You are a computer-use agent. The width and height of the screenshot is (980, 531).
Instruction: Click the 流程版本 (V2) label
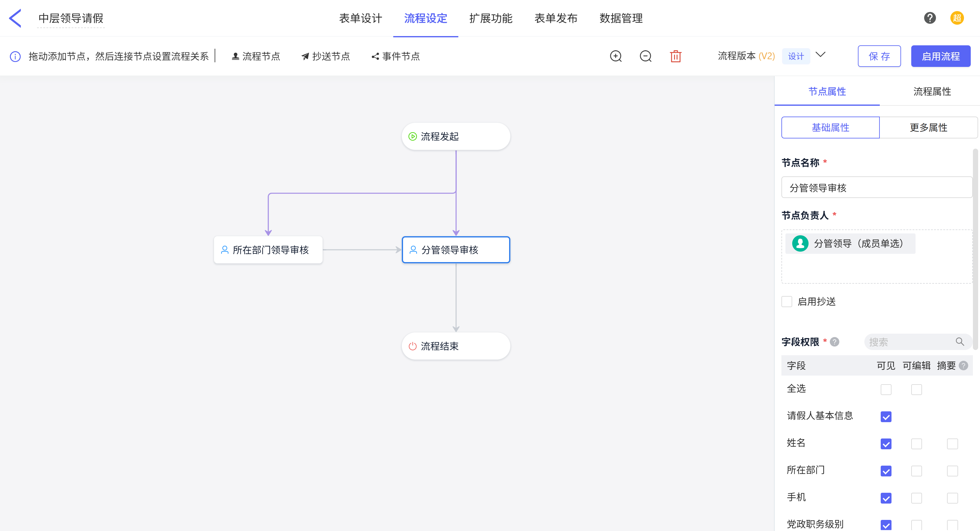point(746,56)
